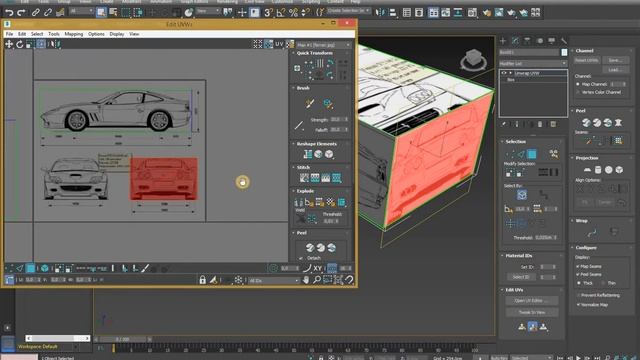
Task: Open the Options menu in Edit UVWs
Action: (96, 34)
